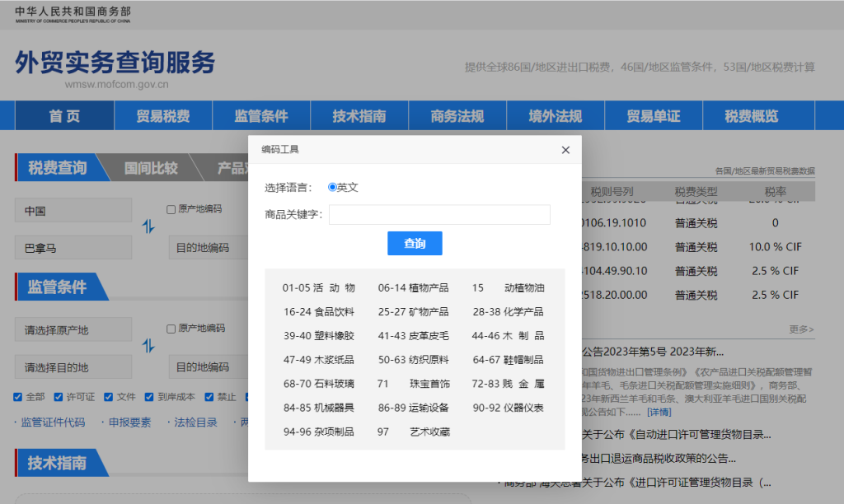Screen dimensions: 844x504
Task: Open category 25-27 矿物产品
Action: click(414, 312)
